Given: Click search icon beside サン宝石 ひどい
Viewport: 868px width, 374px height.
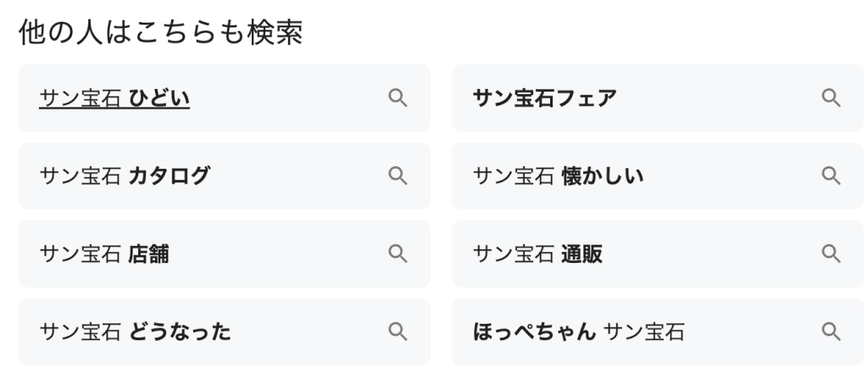Looking at the screenshot, I should tap(398, 98).
